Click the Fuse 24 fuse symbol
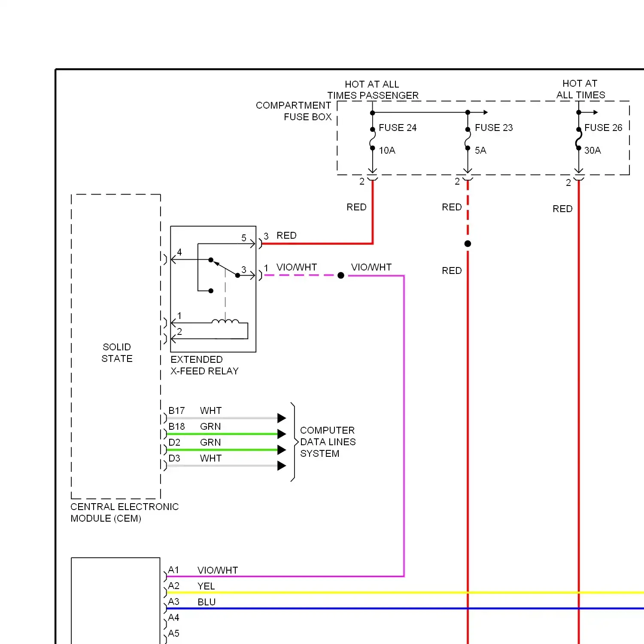644x644 pixels. coord(373,139)
